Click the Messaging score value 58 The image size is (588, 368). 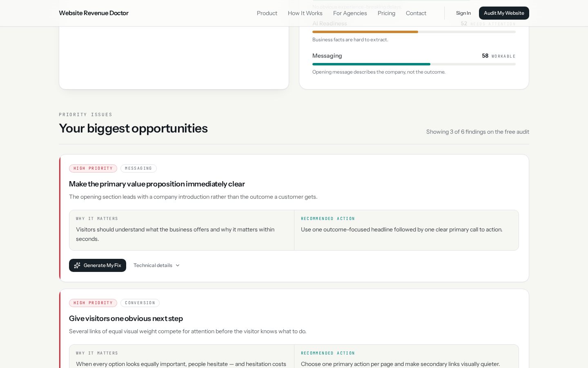coord(485,56)
